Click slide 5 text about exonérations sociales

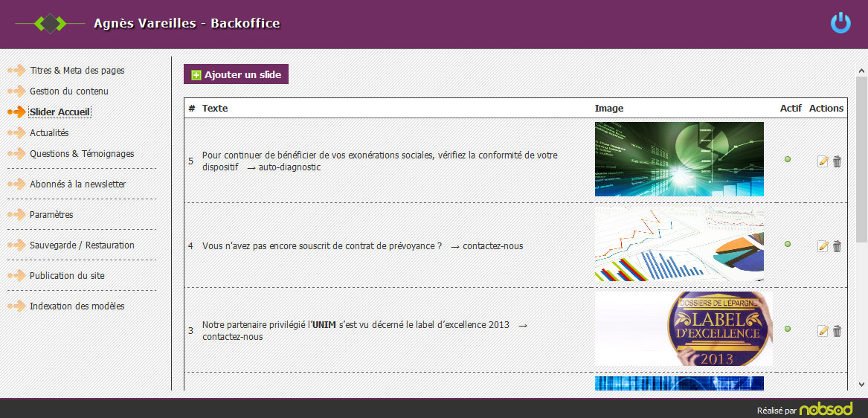pos(380,161)
